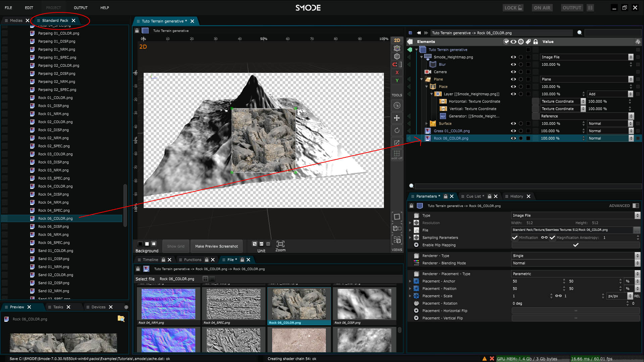Collapse the Plane tree node
The height and width of the screenshot is (362, 644).
(422, 80)
